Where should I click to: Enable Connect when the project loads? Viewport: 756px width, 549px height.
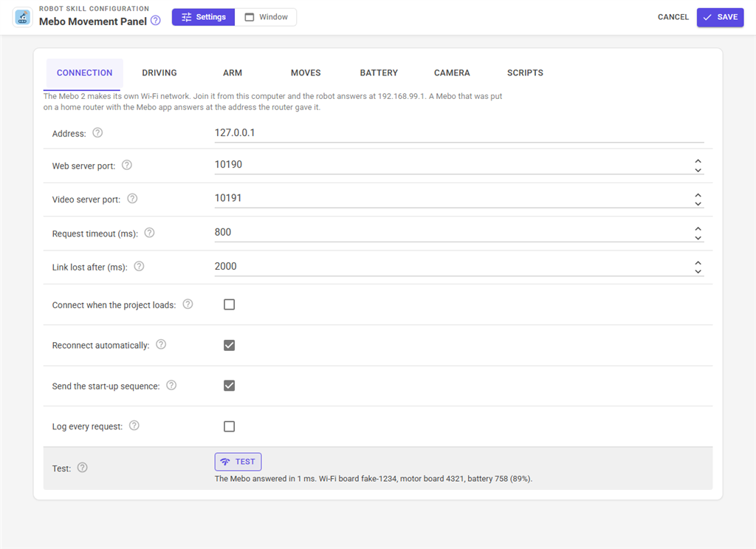[229, 304]
